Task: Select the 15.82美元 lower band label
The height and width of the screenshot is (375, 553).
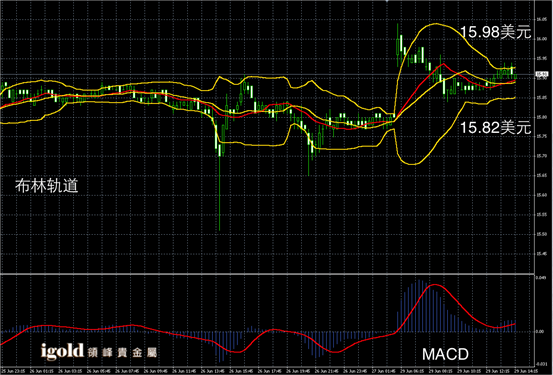Action: coord(496,128)
